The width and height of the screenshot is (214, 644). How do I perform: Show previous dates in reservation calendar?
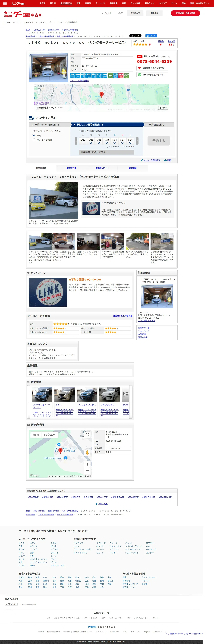76,141
